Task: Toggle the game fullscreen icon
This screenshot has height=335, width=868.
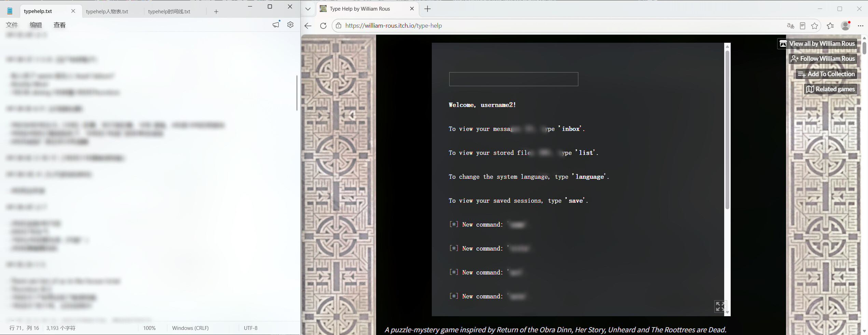Action: coord(720,306)
